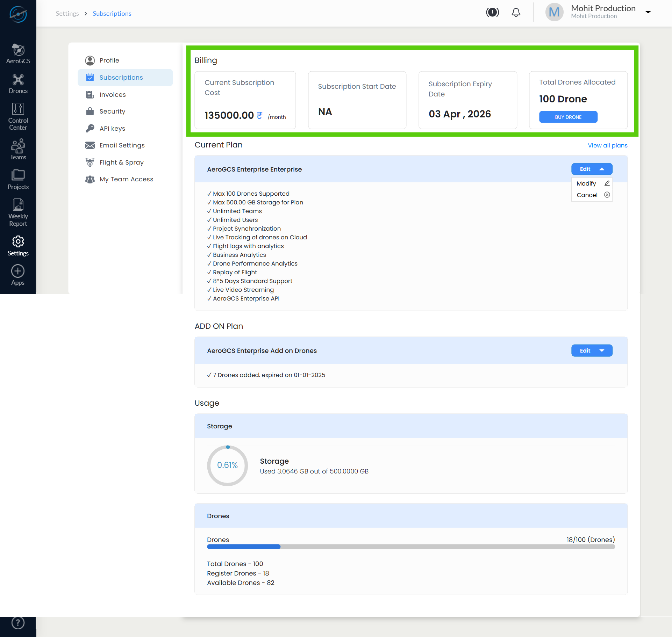Click the Drones usage progress bar
This screenshot has width=672, height=637.
(411, 547)
